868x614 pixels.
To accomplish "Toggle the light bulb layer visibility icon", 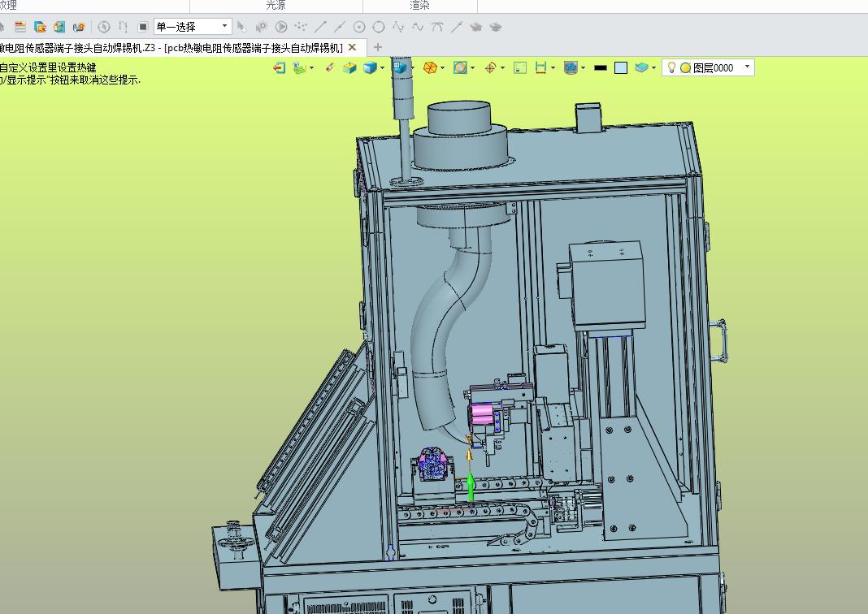I will (671, 67).
